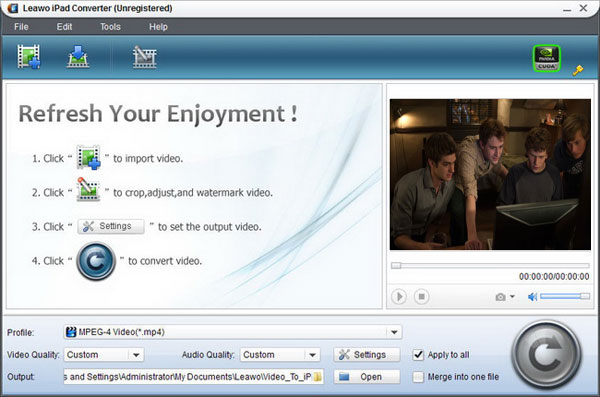This screenshot has width=600, height=397.
Task: Click the video seek progress bar
Action: (490, 265)
